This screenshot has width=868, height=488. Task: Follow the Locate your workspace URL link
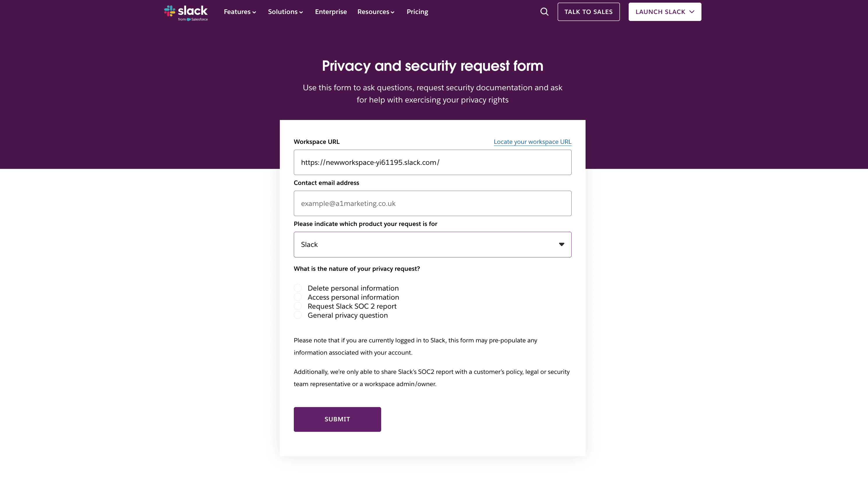[x=532, y=142]
